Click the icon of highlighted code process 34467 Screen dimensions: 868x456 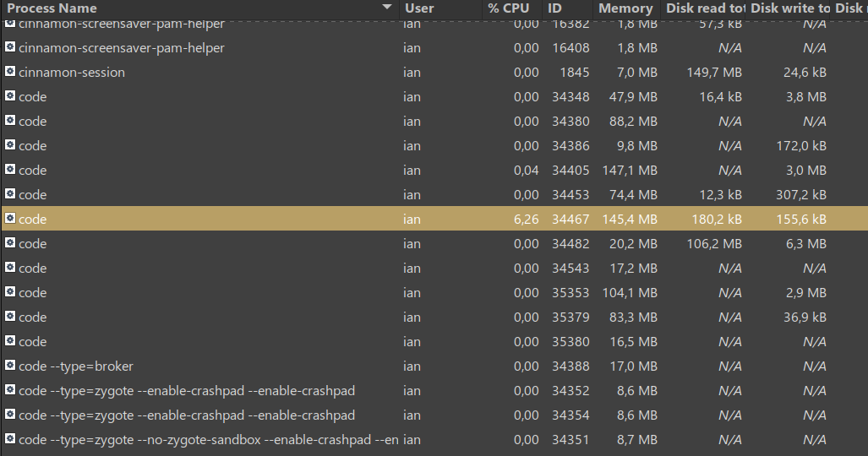pos(10,218)
